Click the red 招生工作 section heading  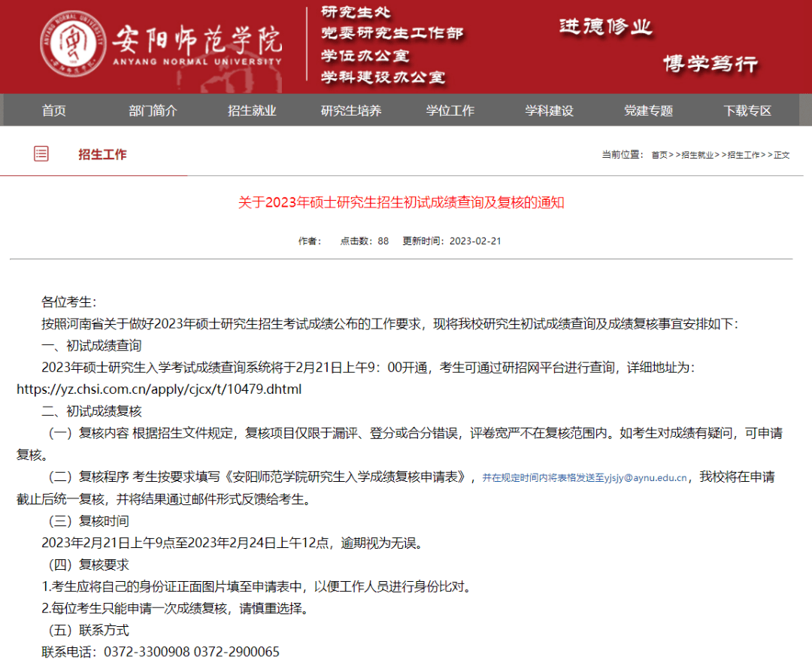click(102, 154)
